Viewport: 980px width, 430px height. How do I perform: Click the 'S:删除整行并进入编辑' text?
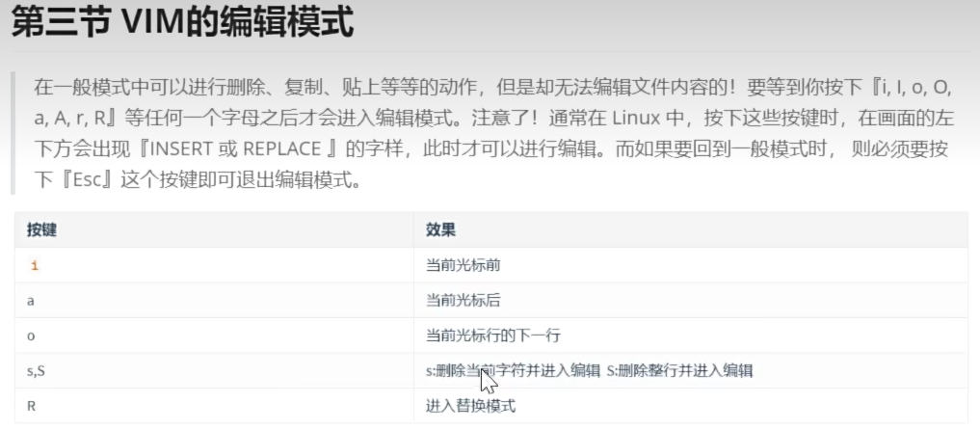tap(680, 370)
